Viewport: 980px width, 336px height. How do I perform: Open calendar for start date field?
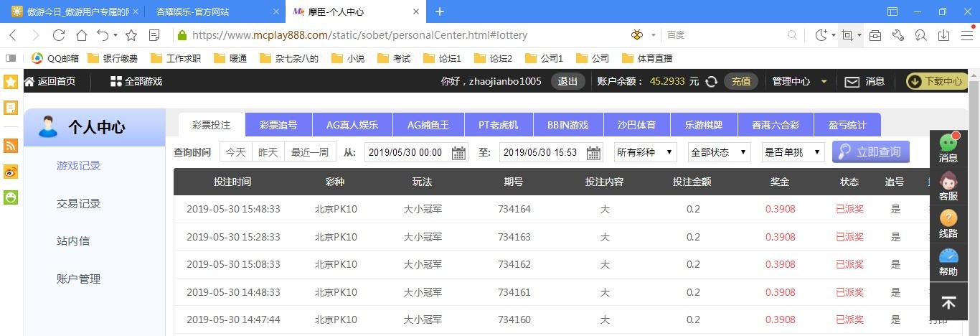458,152
